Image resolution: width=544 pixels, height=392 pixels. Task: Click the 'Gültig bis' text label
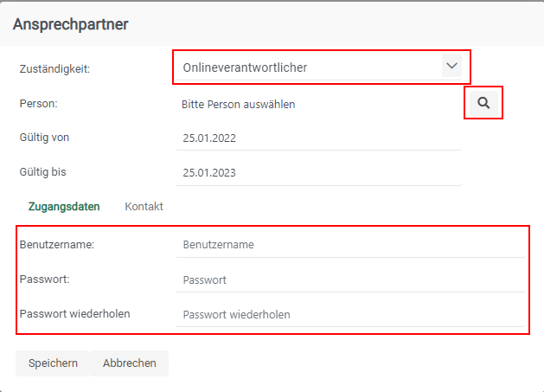pos(42,171)
